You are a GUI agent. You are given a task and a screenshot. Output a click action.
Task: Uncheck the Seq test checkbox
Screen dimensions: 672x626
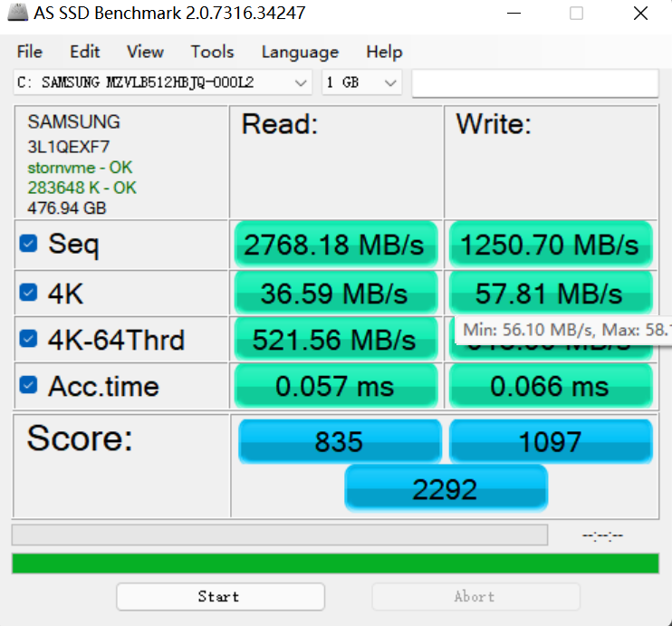point(28,244)
